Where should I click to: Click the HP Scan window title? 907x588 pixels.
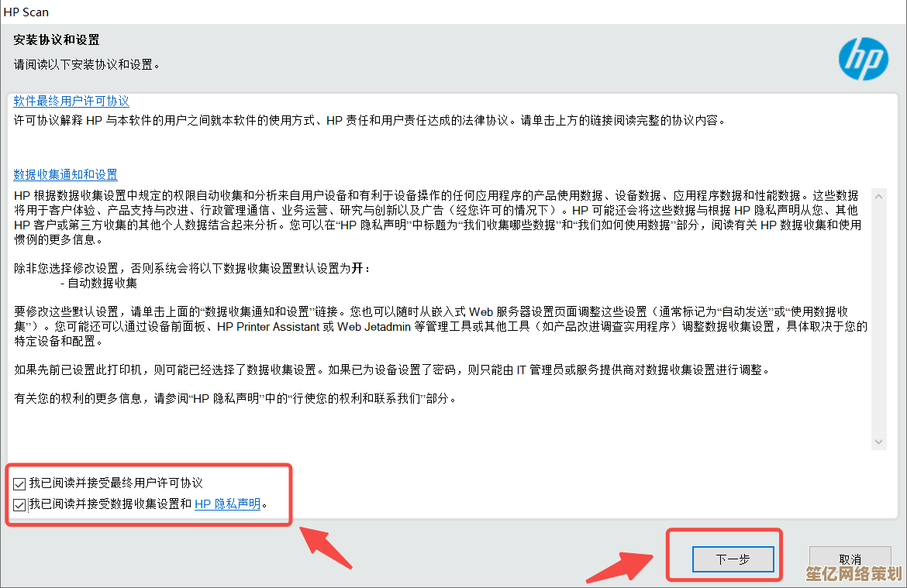26,12
